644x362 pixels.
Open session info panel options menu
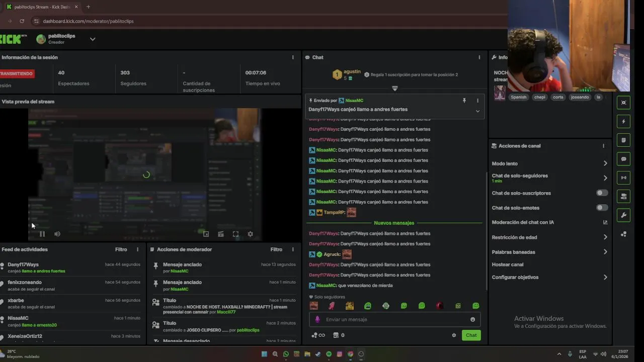click(293, 57)
